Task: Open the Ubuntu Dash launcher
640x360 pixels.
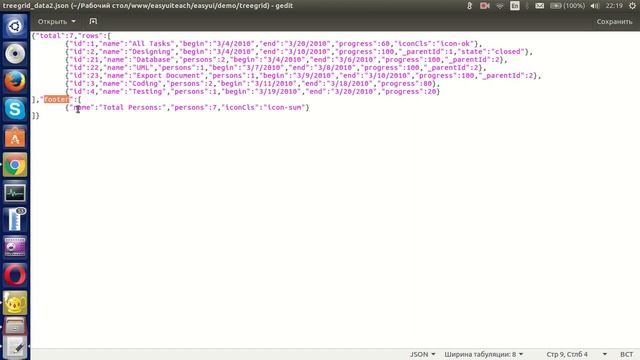Action: (15, 27)
